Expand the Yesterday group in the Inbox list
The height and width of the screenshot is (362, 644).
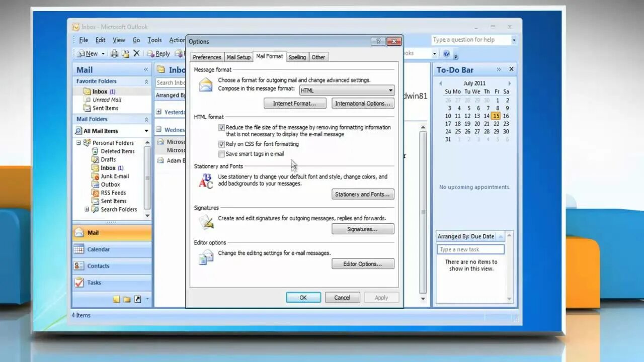tap(158, 112)
